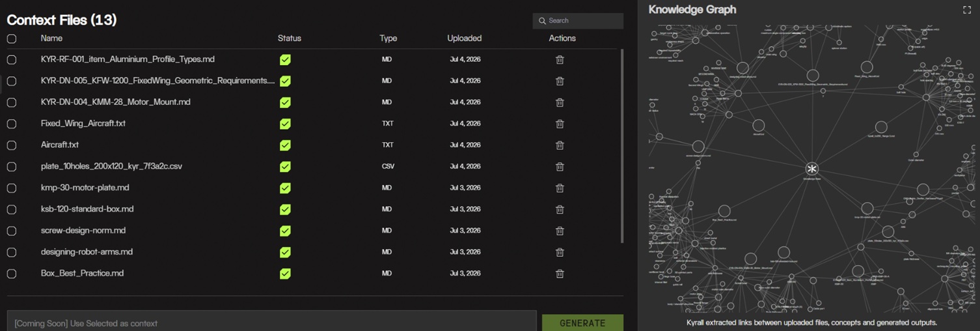Delete KYR-RF-001_item_Aluminium_Profile_Types.md with trash icon
Viewport: 980px width, 331px height.
tap(560, 59)
